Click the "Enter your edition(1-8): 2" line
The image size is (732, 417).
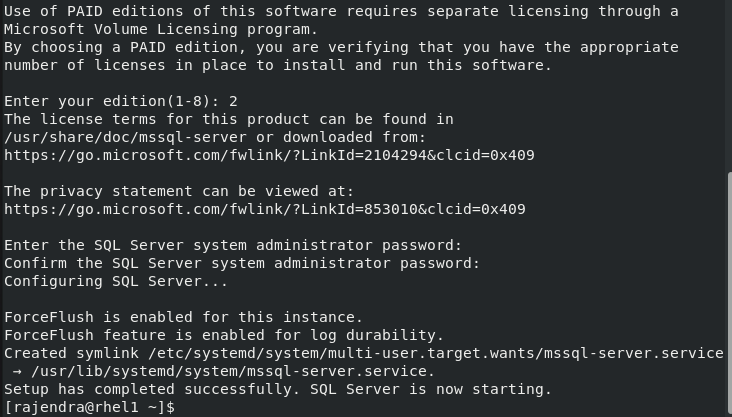tap(120, 101)
